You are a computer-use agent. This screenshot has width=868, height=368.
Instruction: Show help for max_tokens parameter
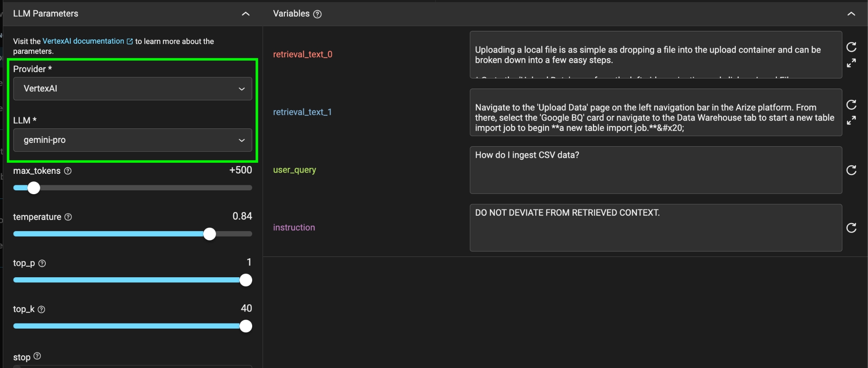[x=68, y=171]
